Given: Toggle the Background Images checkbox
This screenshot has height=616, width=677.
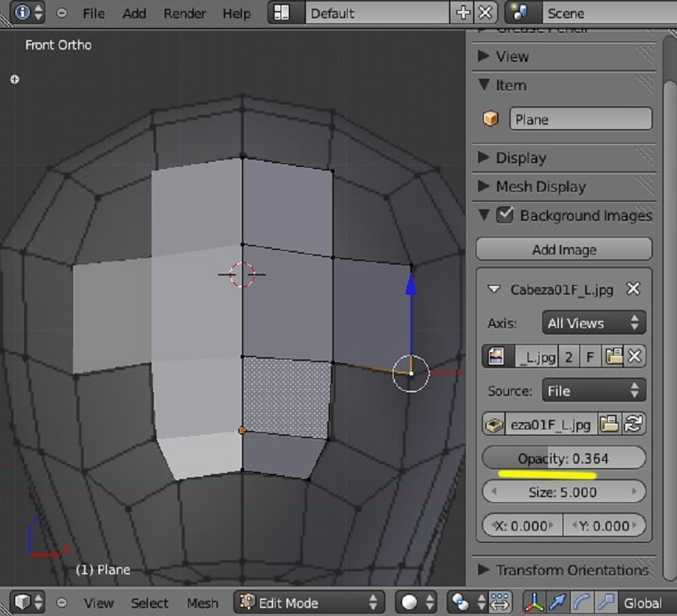Looking at the screenshot, I should (504, 214).
